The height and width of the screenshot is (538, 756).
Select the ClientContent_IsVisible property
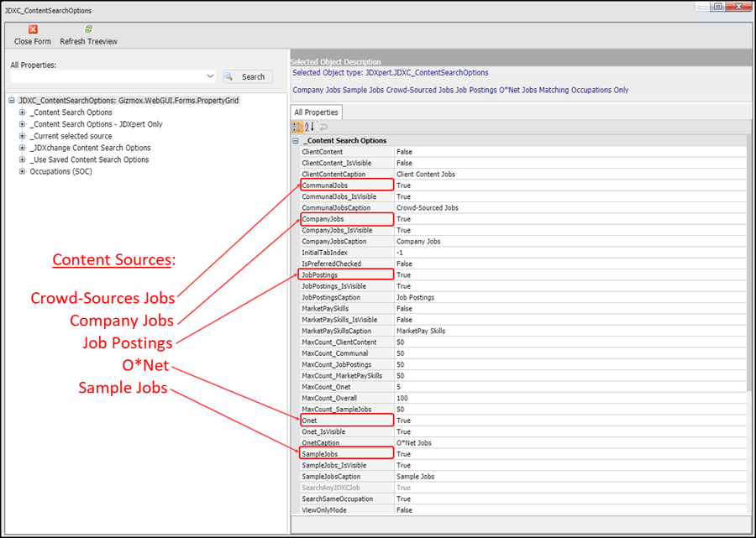(337, 163)
